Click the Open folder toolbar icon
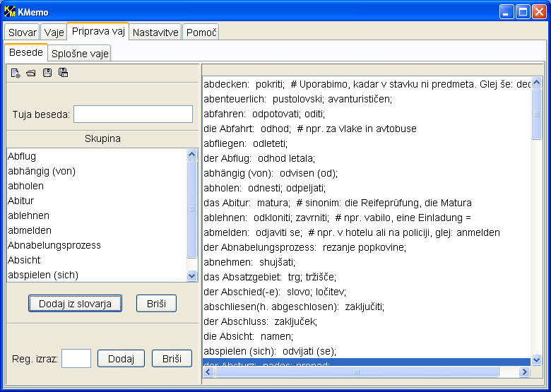This screenshot has height=392, width=551. (31, 73)
